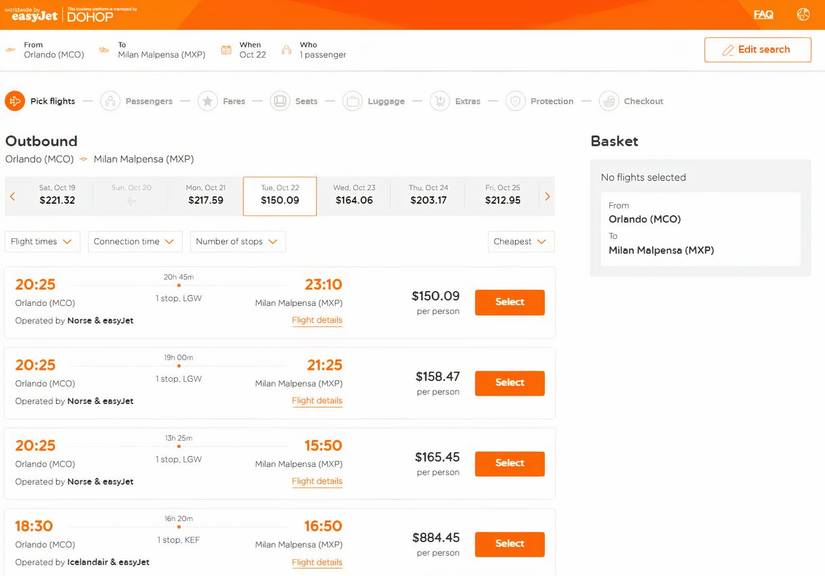Viewport: 825px width, 576px height.
Task: Select Mon, Oct 21 at $217.59
Action: pos(205,196)
